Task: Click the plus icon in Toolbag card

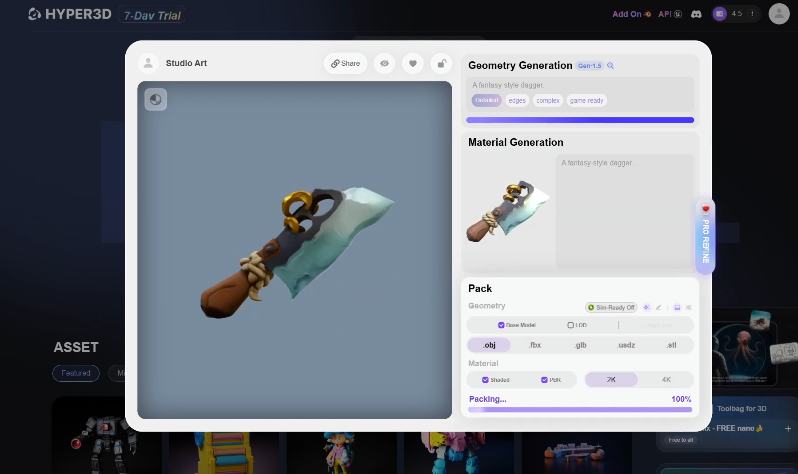Action: tap(788, 429)
